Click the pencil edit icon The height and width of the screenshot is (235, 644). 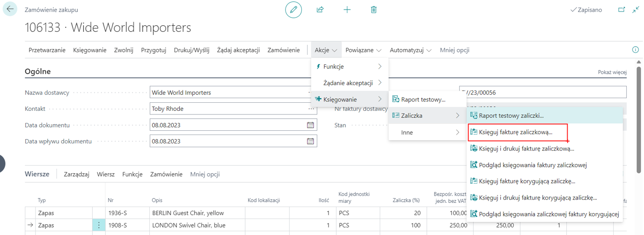[x=293, y=10]
